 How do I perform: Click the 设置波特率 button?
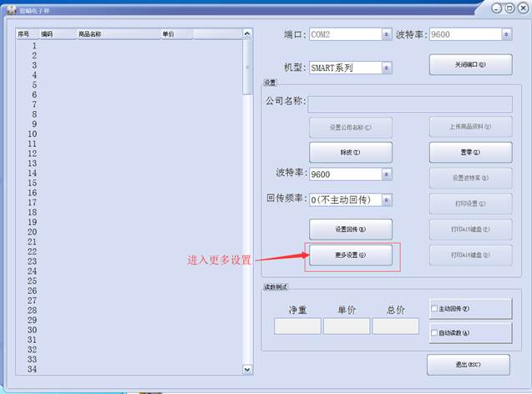[470, 178]
